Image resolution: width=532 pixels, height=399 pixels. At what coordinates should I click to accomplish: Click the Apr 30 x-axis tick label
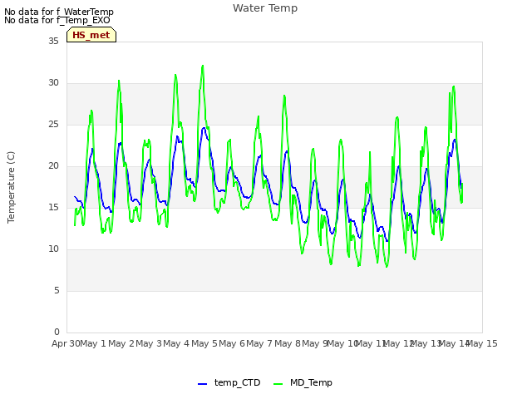coord(66,343)
